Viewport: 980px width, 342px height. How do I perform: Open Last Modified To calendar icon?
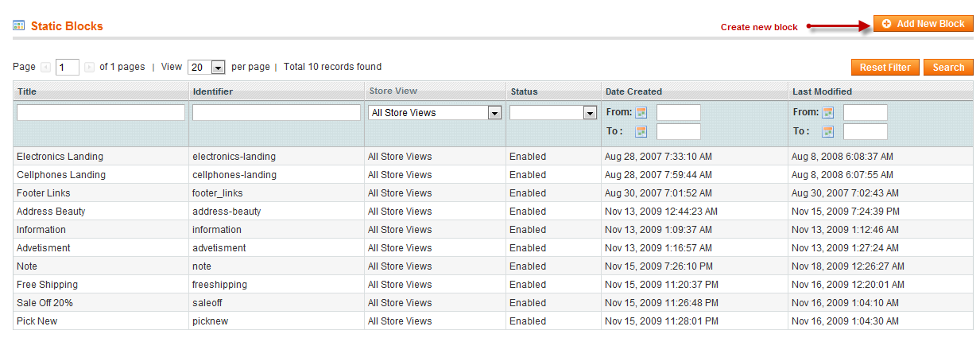(828, 132)
